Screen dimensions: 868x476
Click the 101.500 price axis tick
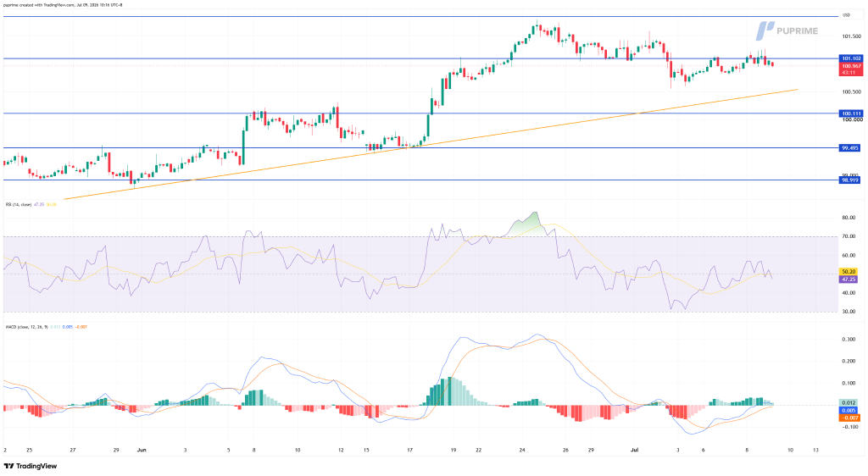pos(852,36)
